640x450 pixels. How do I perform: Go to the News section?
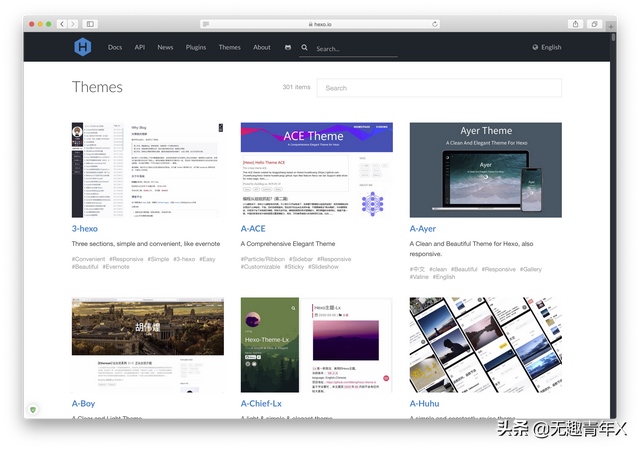tap(165, 47)
